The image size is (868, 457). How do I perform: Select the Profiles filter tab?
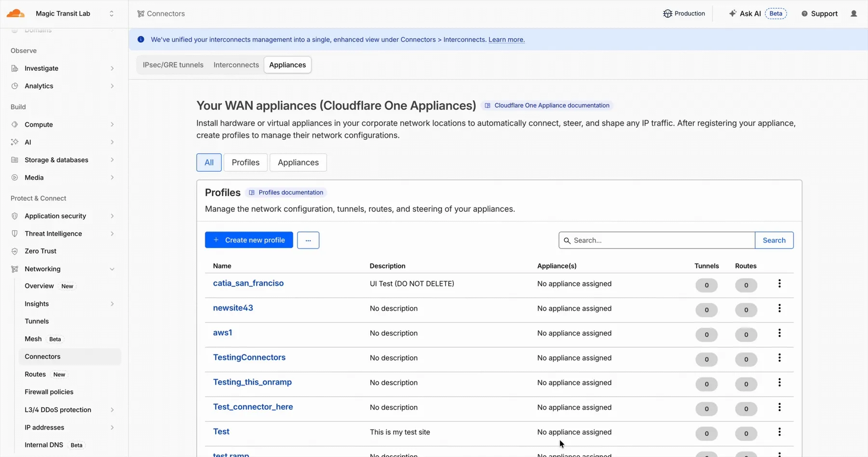click(245, 162)
